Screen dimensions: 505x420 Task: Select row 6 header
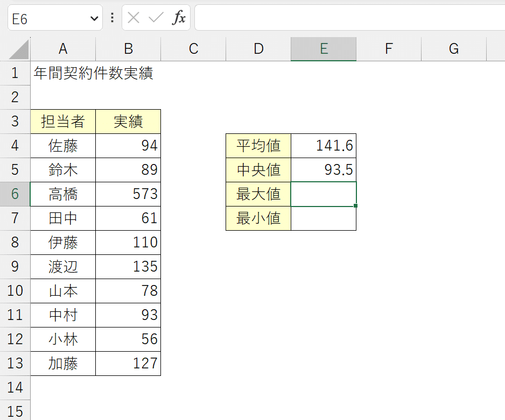(15, 194)
